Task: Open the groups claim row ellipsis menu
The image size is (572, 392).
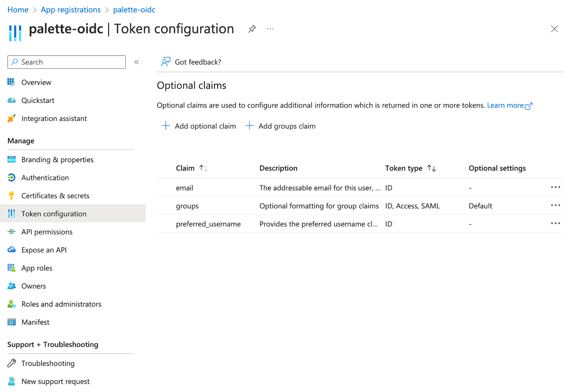Action: coord(555,205)
